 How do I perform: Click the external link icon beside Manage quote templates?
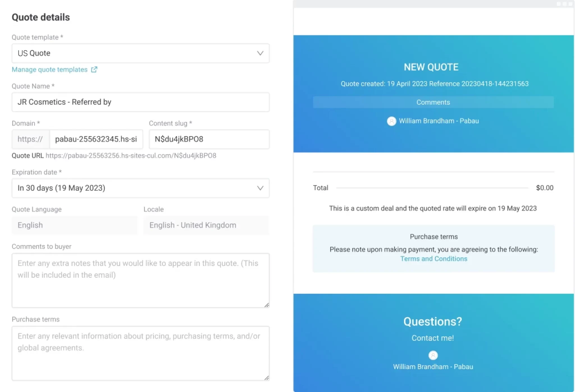click(x=94, y=70)
